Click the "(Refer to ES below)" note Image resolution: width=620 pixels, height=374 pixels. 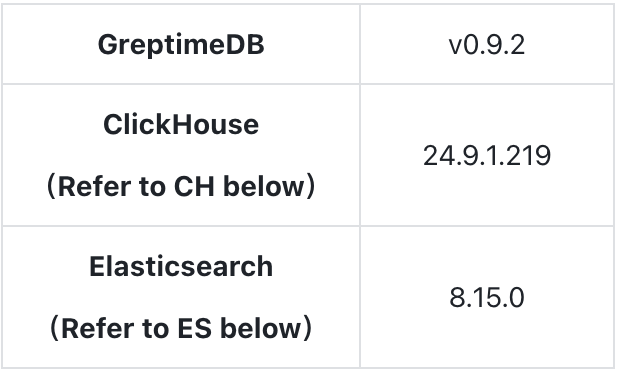[181, 328]
